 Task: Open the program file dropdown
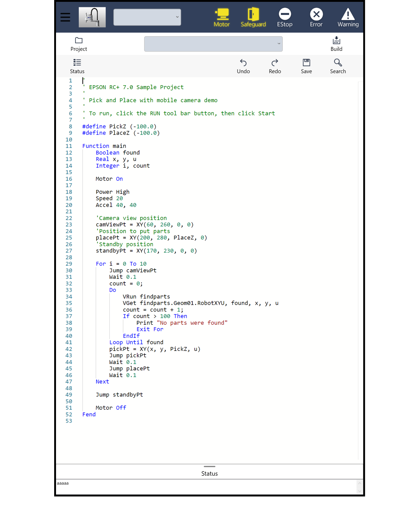click(213, 44)
